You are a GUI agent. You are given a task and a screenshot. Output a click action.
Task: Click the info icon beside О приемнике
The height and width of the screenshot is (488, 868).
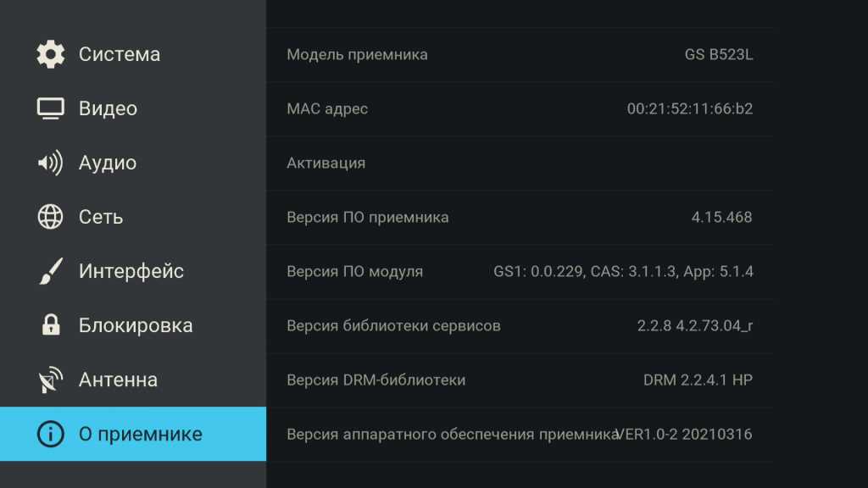tap(51, 435)
